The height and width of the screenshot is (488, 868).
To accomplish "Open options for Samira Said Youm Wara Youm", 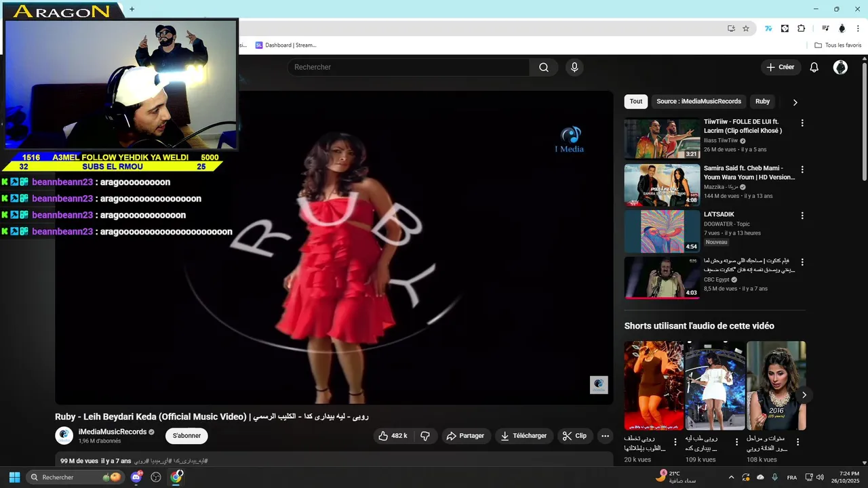I will point(802,169).
